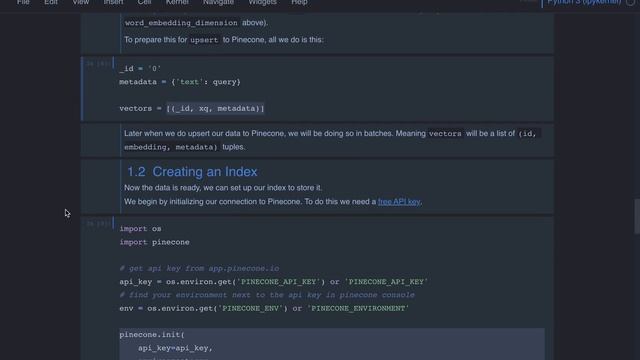Click the 'pinecone.init(' code line

[x=152, y=335]
